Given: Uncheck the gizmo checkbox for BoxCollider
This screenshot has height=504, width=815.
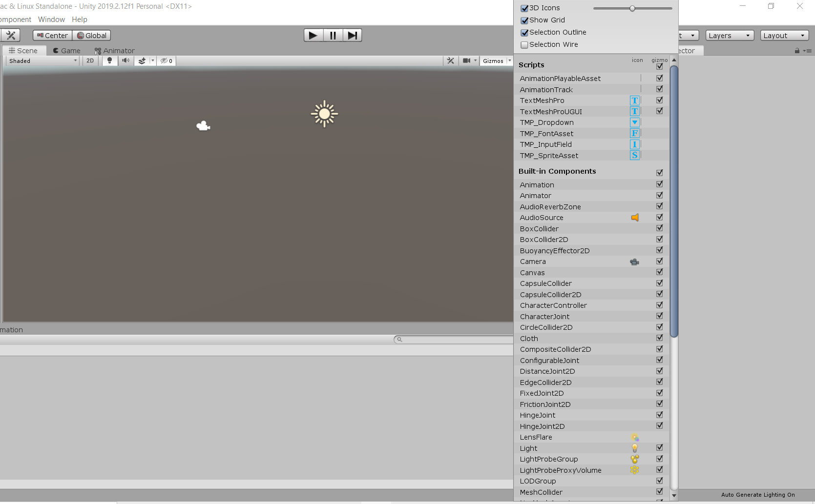Looking at the screenshot, I should tap(659, 228).
